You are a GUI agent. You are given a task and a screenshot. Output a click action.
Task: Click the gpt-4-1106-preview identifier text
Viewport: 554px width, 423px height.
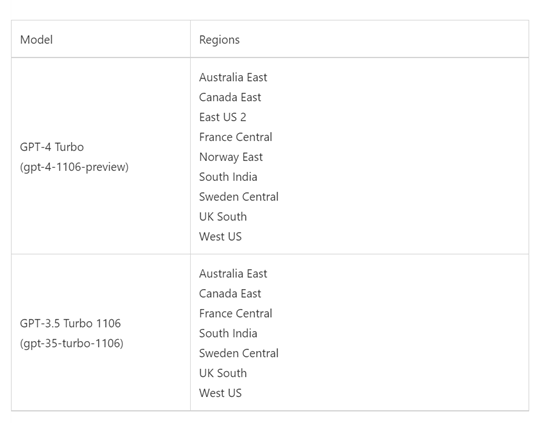[74, 167]
